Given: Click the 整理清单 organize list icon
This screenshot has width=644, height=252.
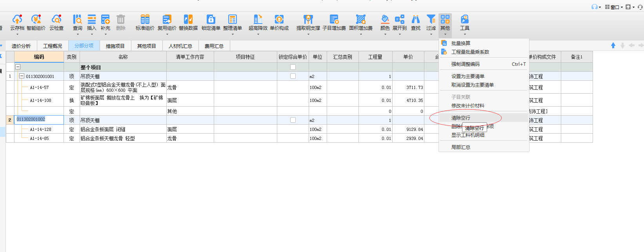Looking at the screenshot, I should coord(233,19).
